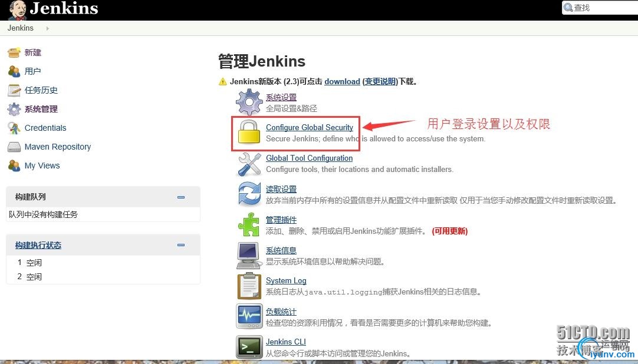Click the 任务历史 notepad icon

[14, 90]
